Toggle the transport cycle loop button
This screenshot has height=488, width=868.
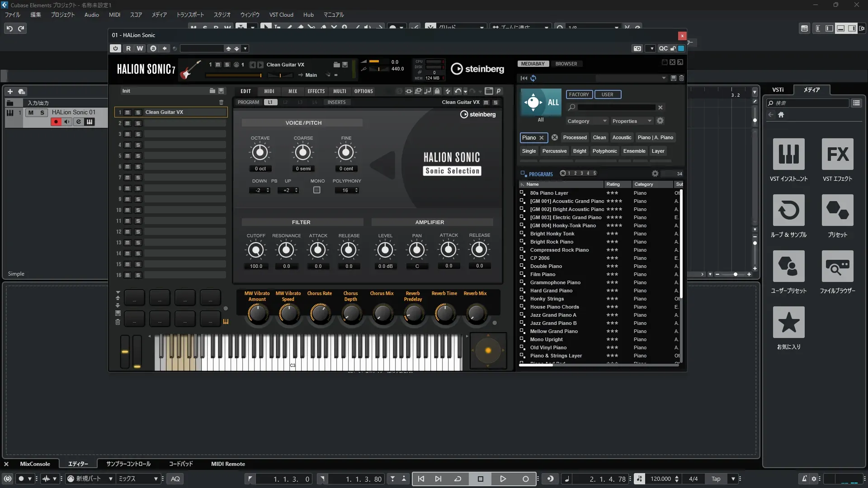(458, 479)
